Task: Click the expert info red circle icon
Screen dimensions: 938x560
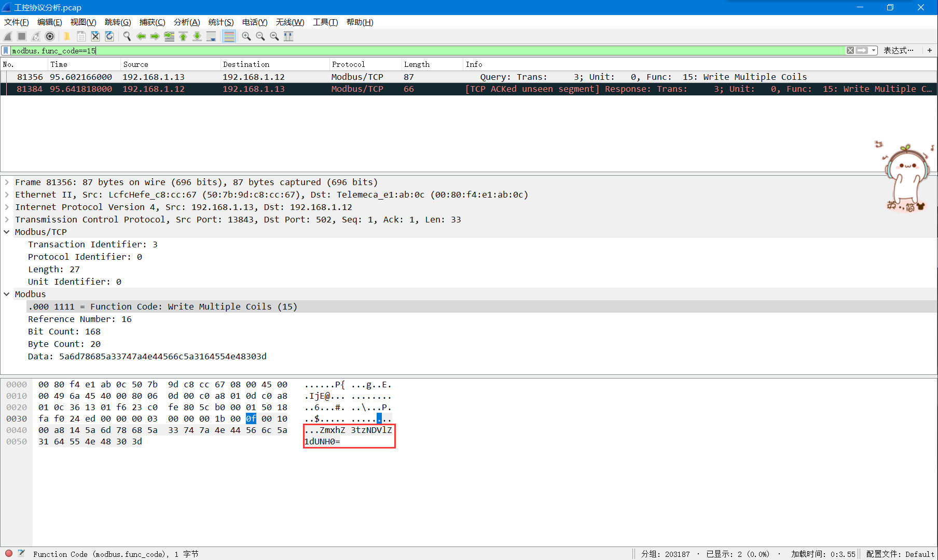Action: pyautogui.click(x=9, y=553)
